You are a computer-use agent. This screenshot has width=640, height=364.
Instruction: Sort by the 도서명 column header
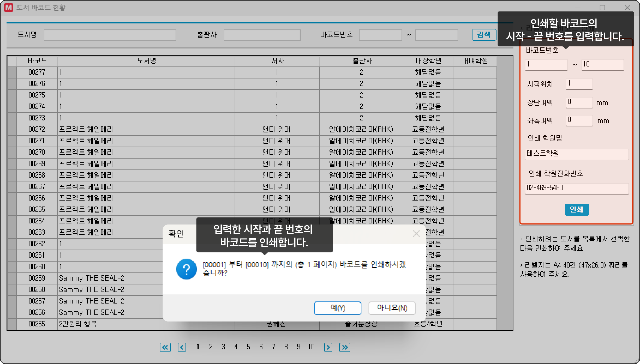point(146,61)
